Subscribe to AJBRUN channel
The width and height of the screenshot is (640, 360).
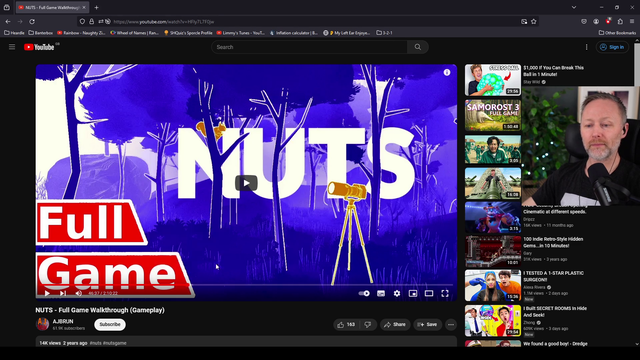click(x=110, y=324)
